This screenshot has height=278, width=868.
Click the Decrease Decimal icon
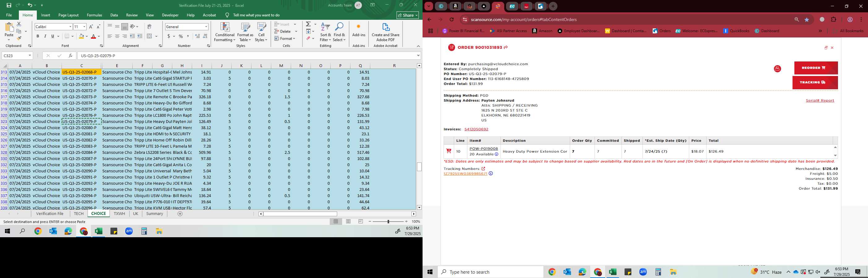click(x=205, y=36)
